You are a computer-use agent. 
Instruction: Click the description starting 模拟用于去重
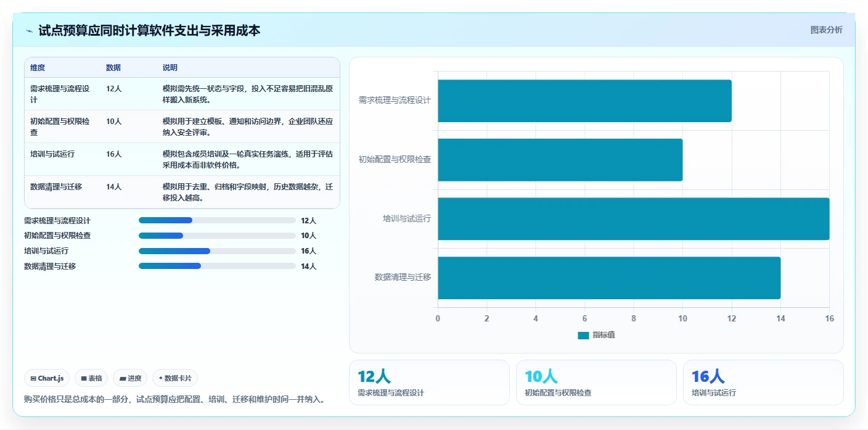pos(248,192)
